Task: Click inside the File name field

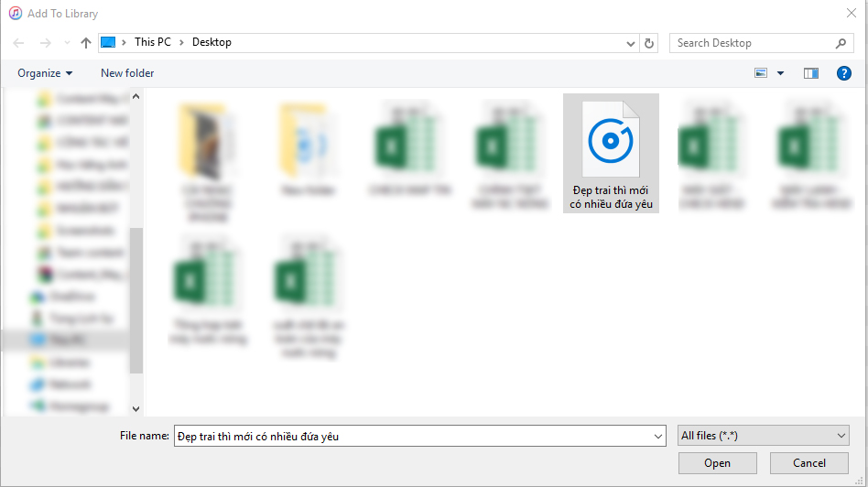Action: click(x=412, y=437)
